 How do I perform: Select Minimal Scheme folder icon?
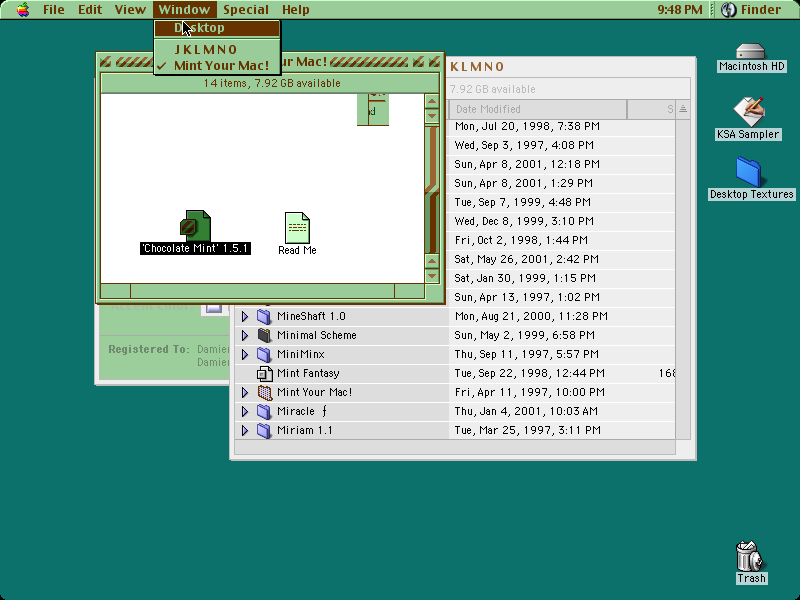click(x=264, y=335)
